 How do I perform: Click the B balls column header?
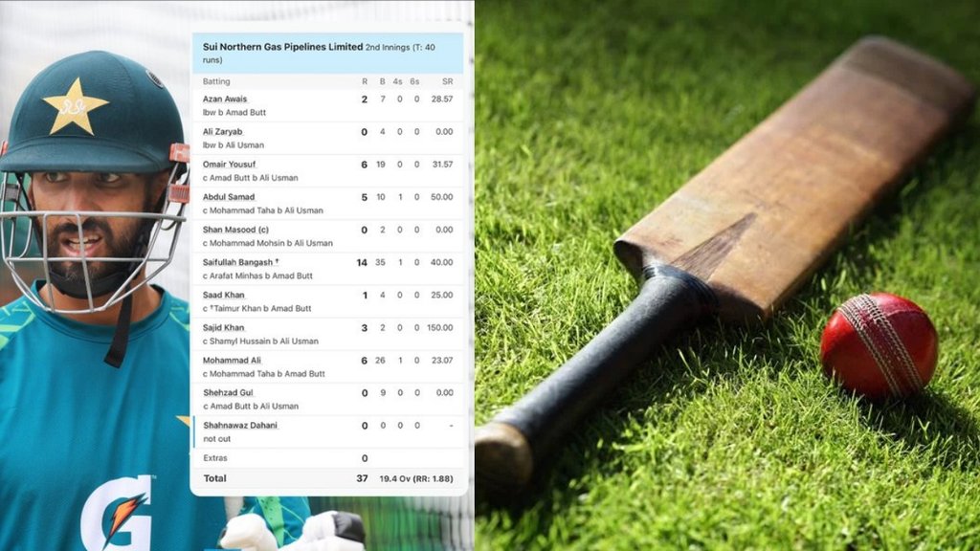[x=384, y=82]
